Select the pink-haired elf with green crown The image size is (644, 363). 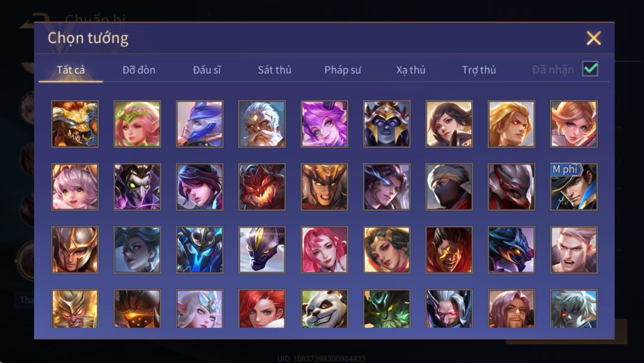click(x=137, y=123)
